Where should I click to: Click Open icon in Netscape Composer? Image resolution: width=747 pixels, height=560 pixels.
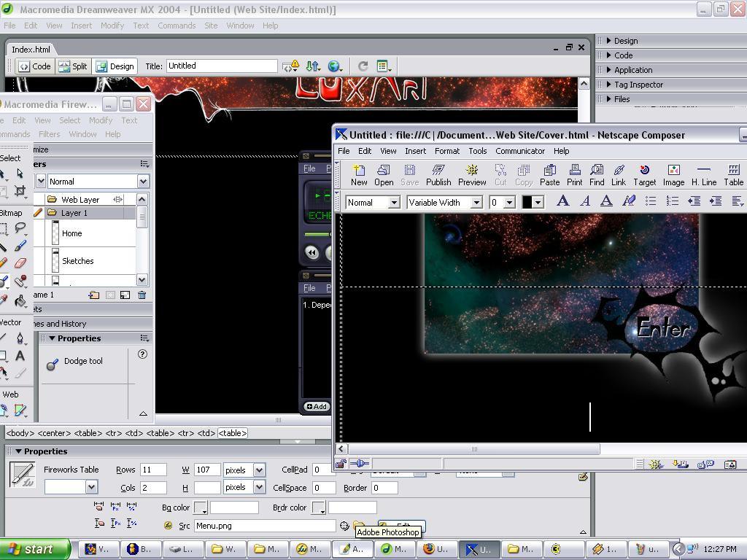point(384,175)
